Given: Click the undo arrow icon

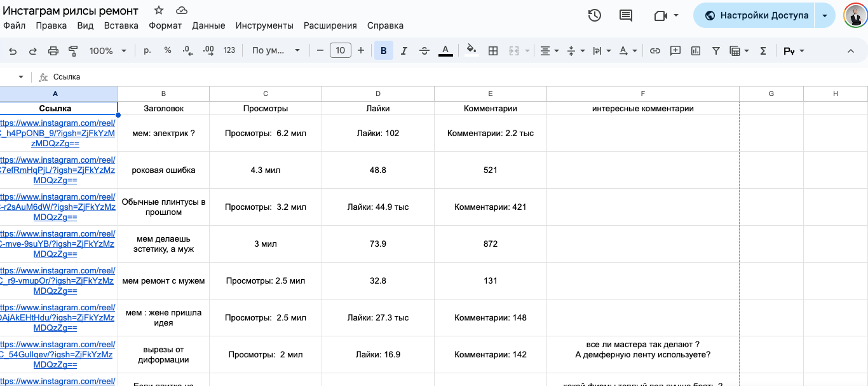Looking at the screenshot, I should [x=13, y=51].
